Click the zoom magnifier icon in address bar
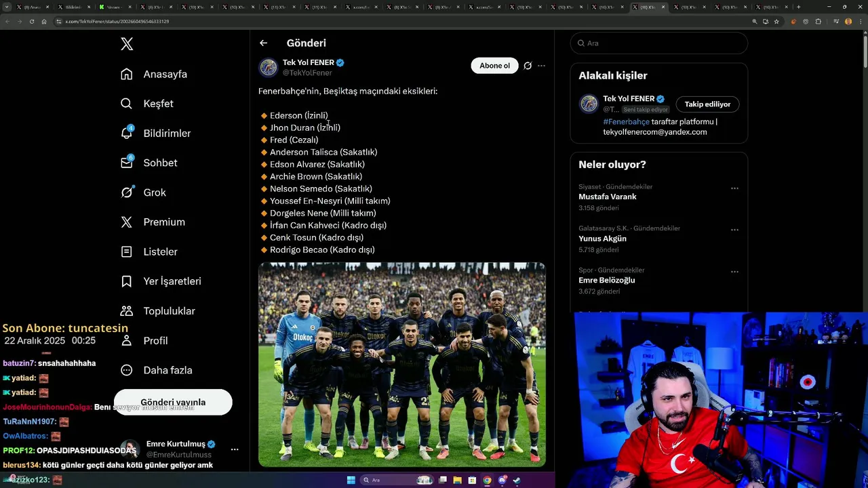Image resolution: width=868 pixels, height=488 pixels. click(755, 21)
